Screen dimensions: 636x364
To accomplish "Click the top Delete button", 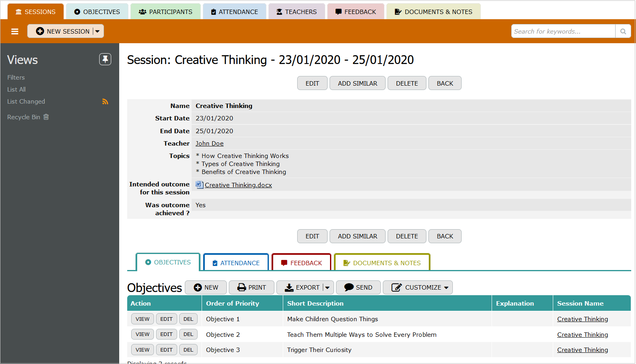I will point(406,83).
